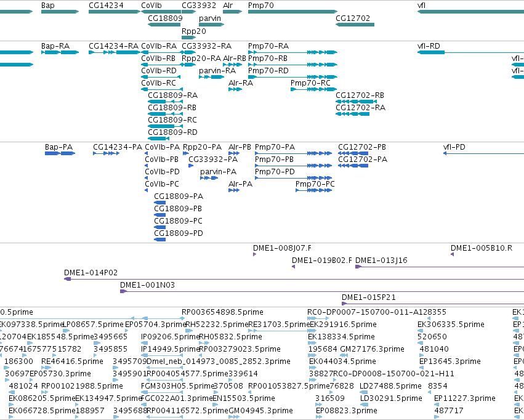Image resolution: width=524 pixels, height=420 pixels.
Task: Select the CG14234-RA transcript label
Action: pos(114,46)
